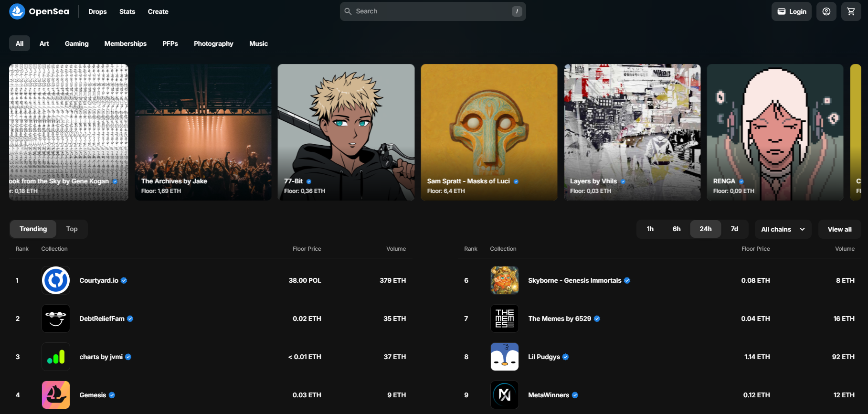Screen dimensions: 868x414
Task: Click the Courtyard.io collection avatar
Action: (x=56, y=280)
